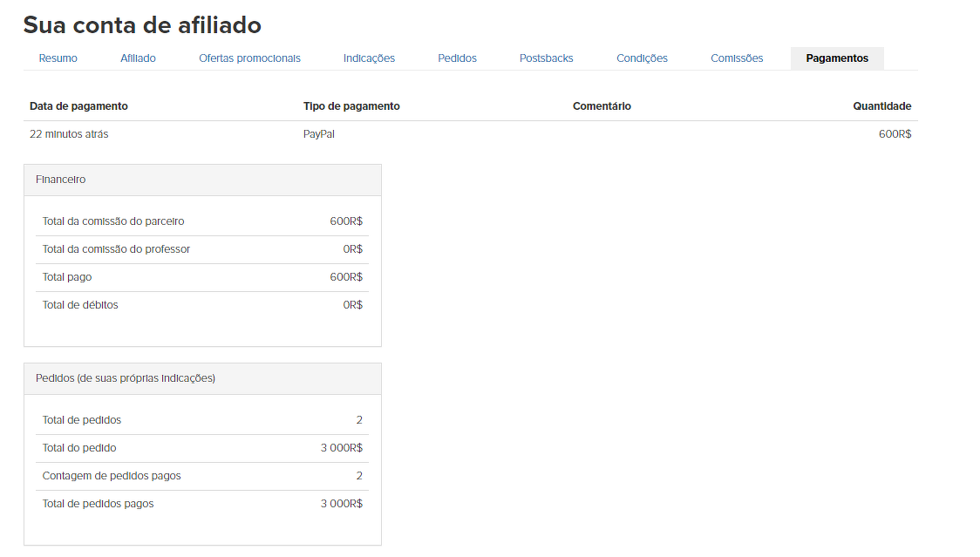Image resolution: width=980 pixels, height=557 pixels.
Task: Click the 22 minutos atrás payment date
Action: 69,134
